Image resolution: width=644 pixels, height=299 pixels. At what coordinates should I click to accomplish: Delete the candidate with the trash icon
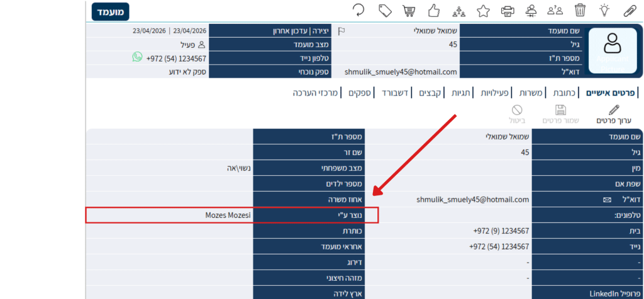[580, 10]
